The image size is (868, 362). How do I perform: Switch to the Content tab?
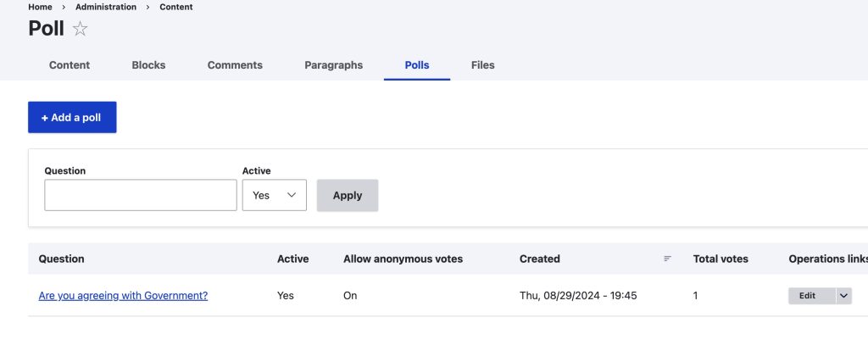(70, 65)
